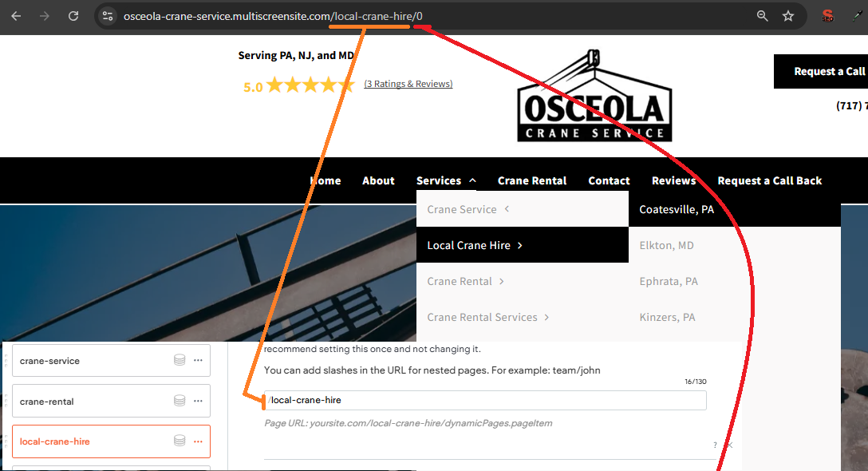868x471 pixels.
Task: Choose Coatesville, PA location
Action: [x=735, y=209]
